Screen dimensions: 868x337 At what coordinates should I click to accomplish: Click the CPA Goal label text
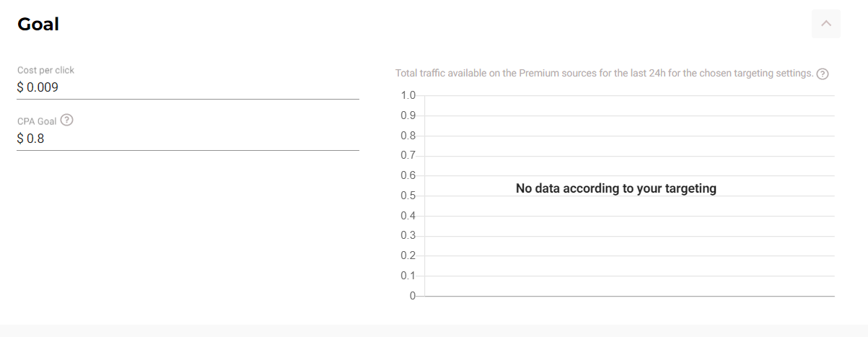(x=37, y=121)
